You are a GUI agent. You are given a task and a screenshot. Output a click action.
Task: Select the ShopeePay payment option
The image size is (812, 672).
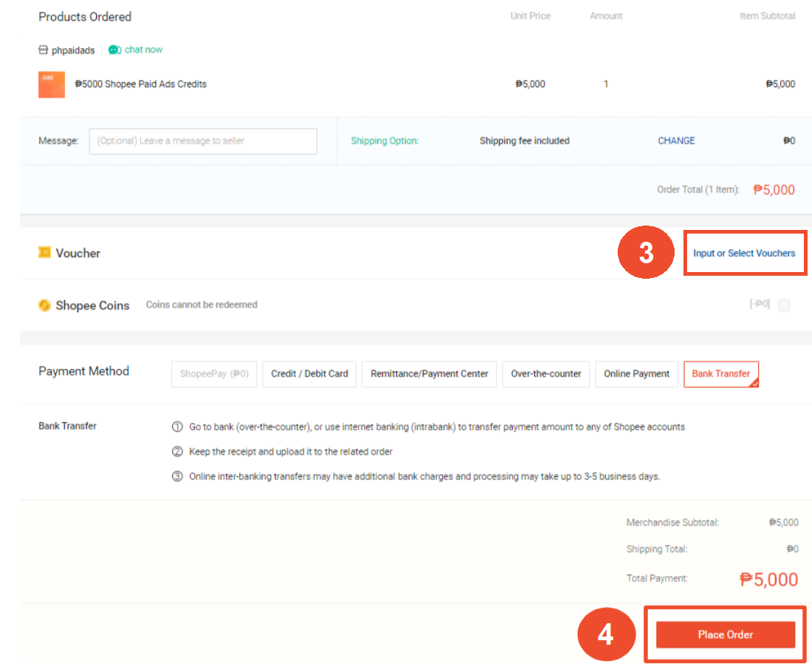[x=214, y=374]
